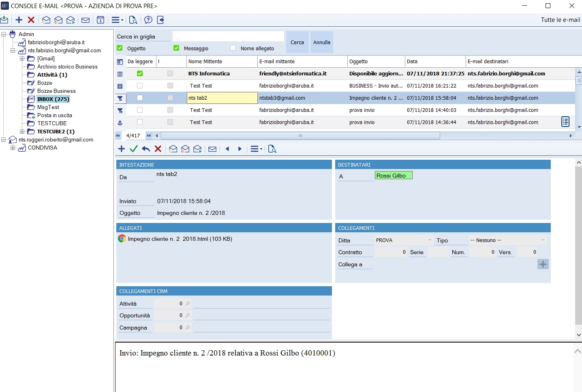Uncheck the Oggetto search checkbox
The height and width of the screenshot is (392, 582).
(120, 48)
